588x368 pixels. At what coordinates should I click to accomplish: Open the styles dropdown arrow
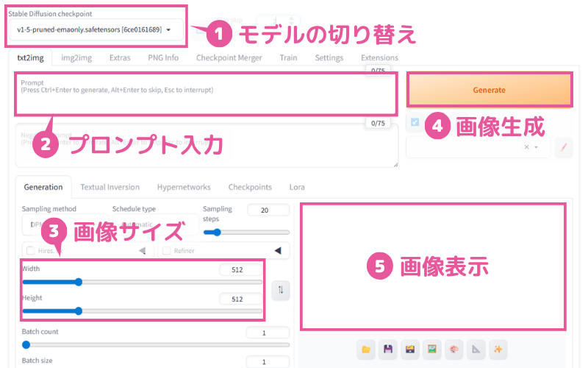[537, 147]
